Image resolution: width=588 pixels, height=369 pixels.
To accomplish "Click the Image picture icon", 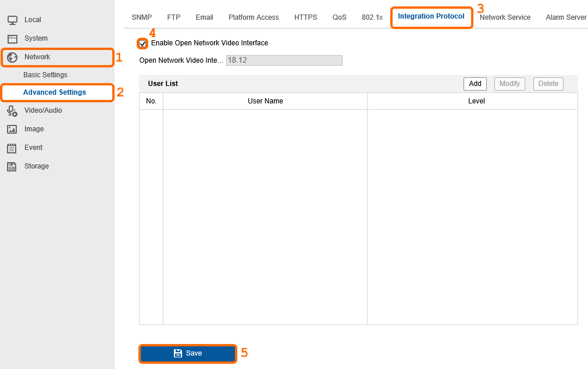I will point(12,129).
